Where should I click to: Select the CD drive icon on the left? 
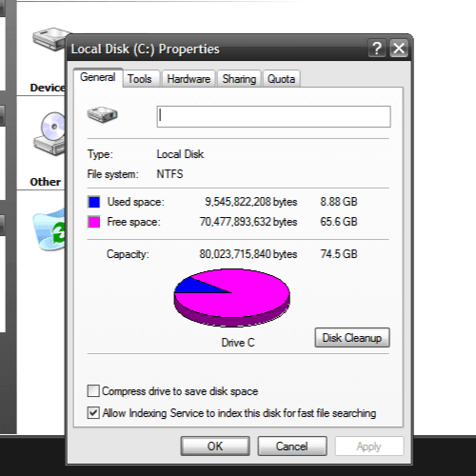[50, 133]
